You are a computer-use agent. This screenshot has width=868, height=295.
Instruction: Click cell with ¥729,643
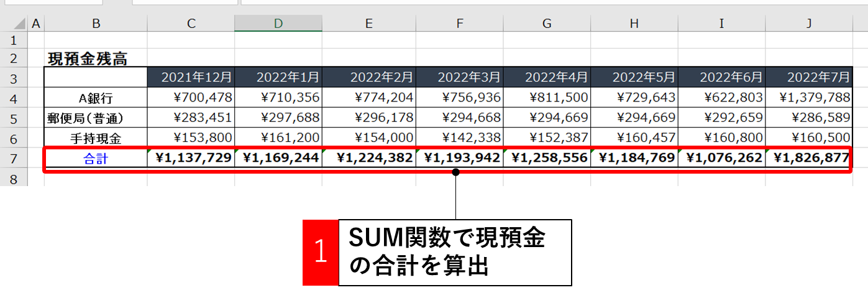point(634,98)
